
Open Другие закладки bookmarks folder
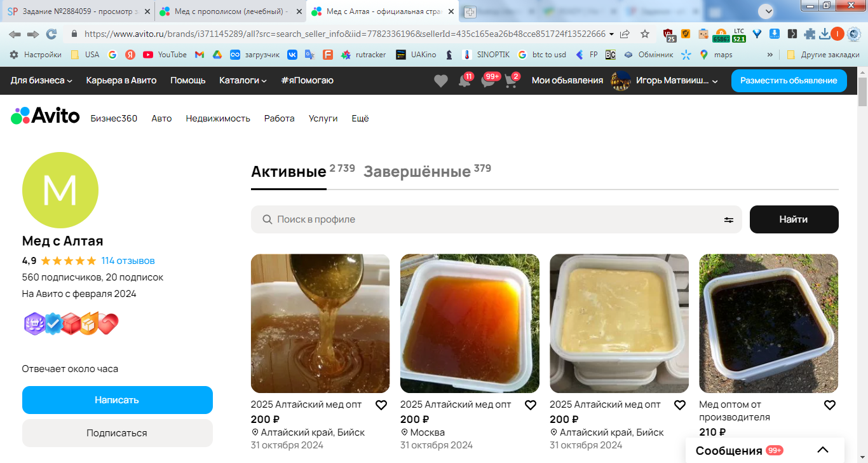tap(823, 55)
